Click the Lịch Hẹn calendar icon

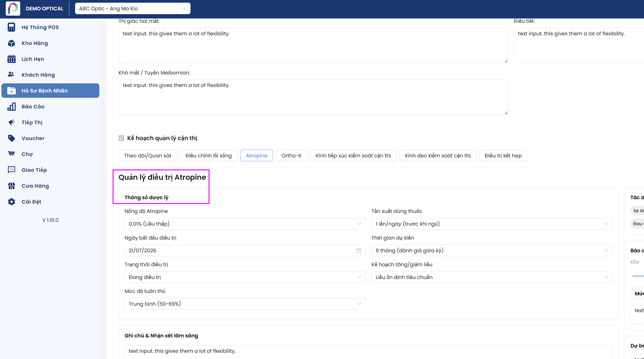[x=11, y=59]
